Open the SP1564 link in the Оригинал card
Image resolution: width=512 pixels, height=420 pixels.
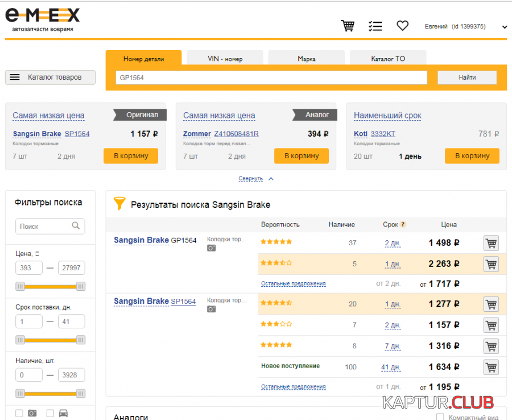pyautogui.click(x=77, y=134)
